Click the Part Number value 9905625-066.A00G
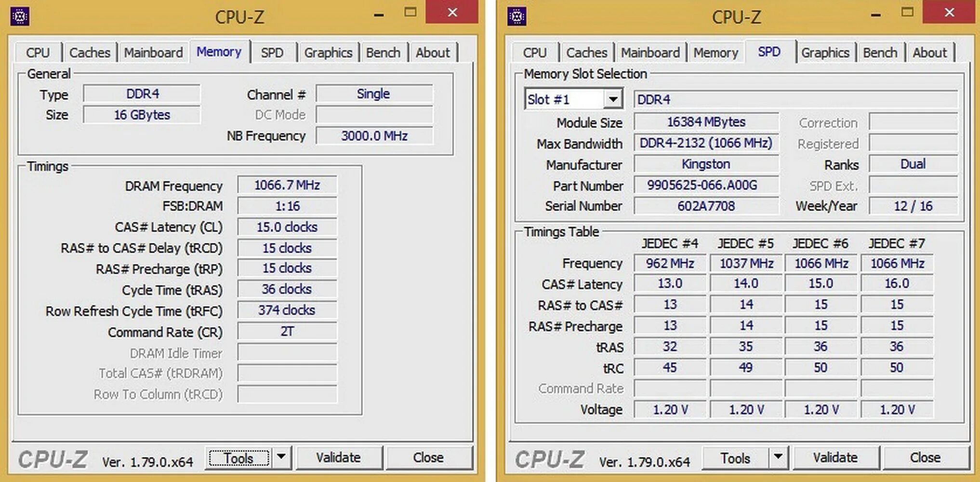980x482 pixels. (x=706, y=185)
